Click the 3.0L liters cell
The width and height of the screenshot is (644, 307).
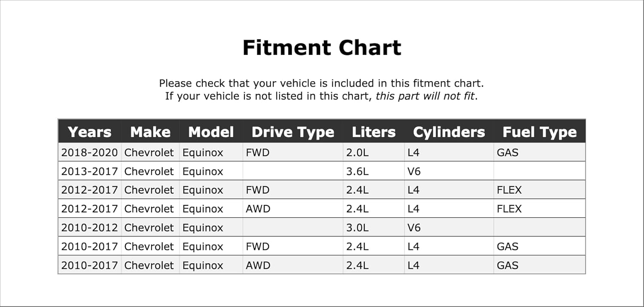point(357,228)
